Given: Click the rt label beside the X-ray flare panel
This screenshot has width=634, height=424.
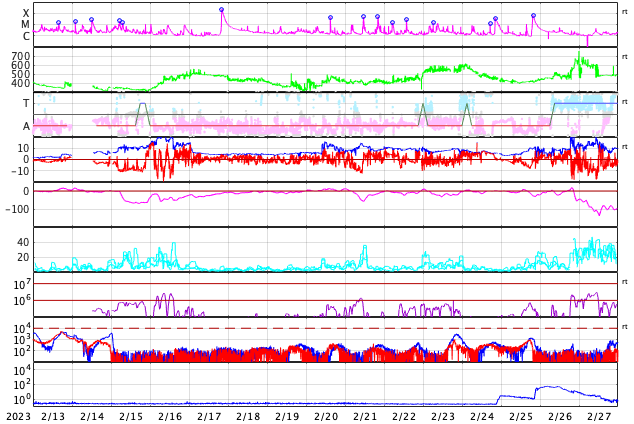Looking at the screenshot, I should [624, 12].
